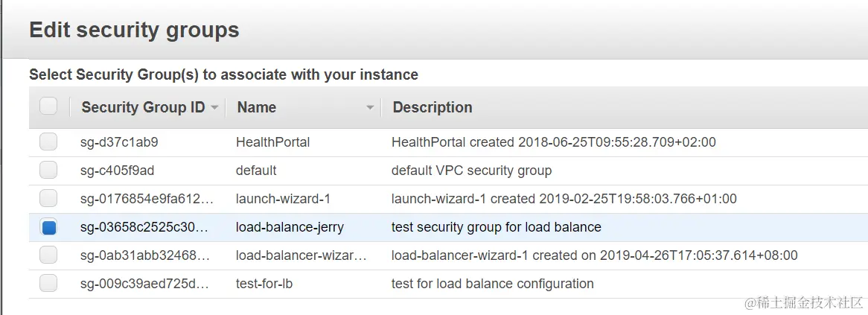Viewport: 868px width, 315px height.
Task: Select test for load balance configuration description
Action: (x=492, y=284)
